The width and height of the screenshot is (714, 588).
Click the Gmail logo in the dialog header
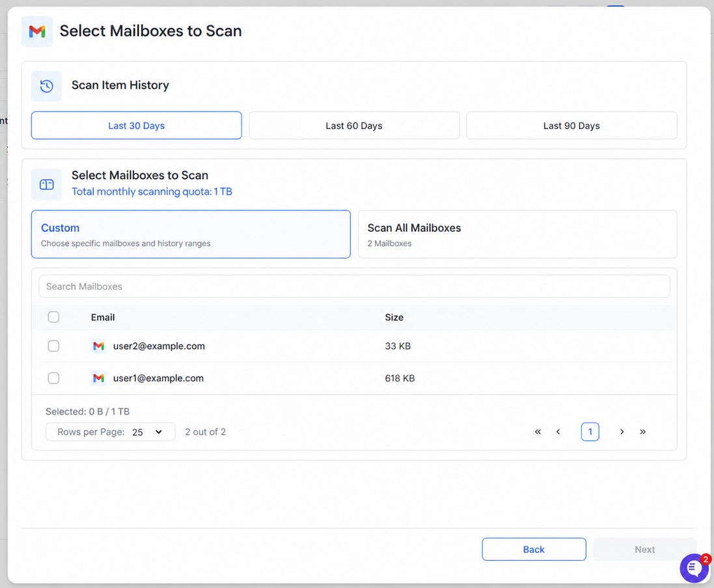tap(37, 31)
